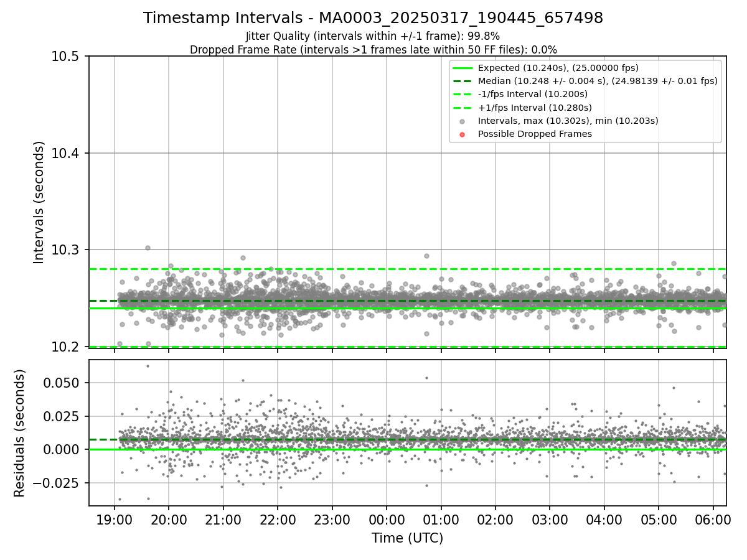The image size is (747, 560).
Task: Click the gray marker icon for Intervals legend
Action: (x=463, y=121)
